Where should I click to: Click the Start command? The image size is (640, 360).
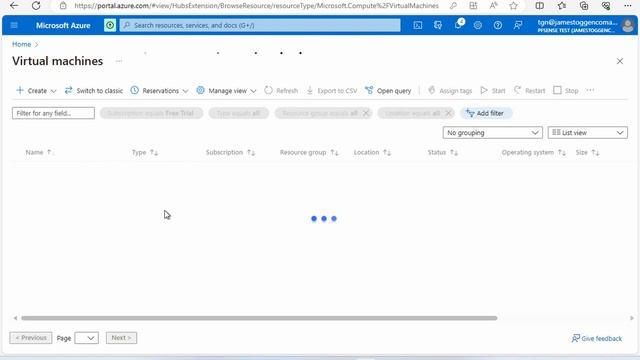[x=493, y=91]
